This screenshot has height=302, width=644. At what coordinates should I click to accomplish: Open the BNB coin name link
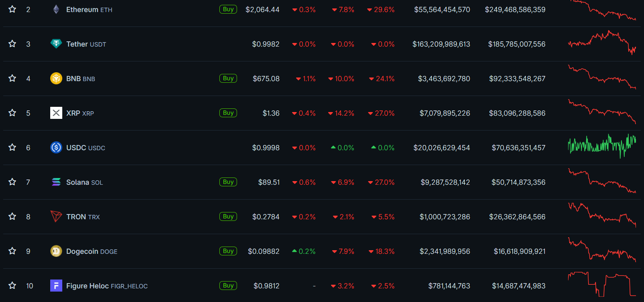pyautogui.click(x=80, y=79)
